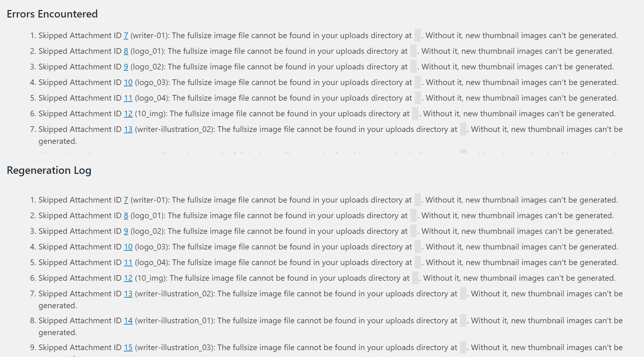Viewport: 644px width, 357px height.
Task: Open attachment ID 14 link in Regeneration Log
Action: tap(128, 321)
